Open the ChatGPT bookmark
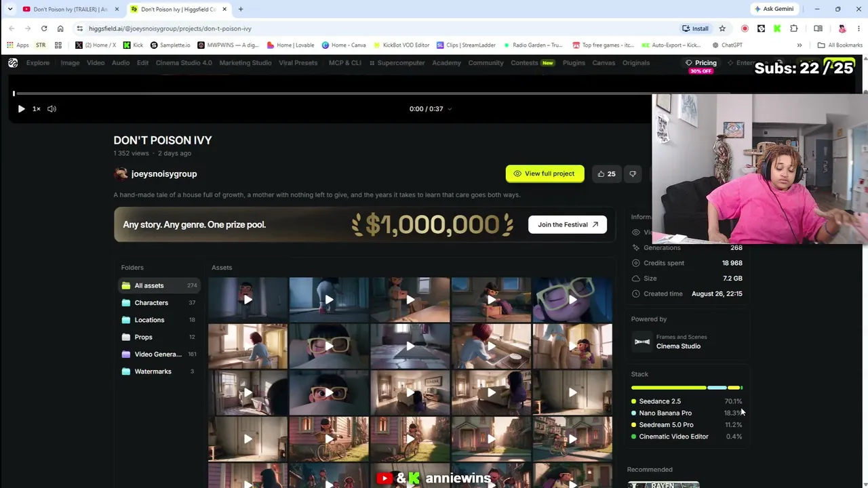Screen dimensions: 868x488 tap(726, 45)
